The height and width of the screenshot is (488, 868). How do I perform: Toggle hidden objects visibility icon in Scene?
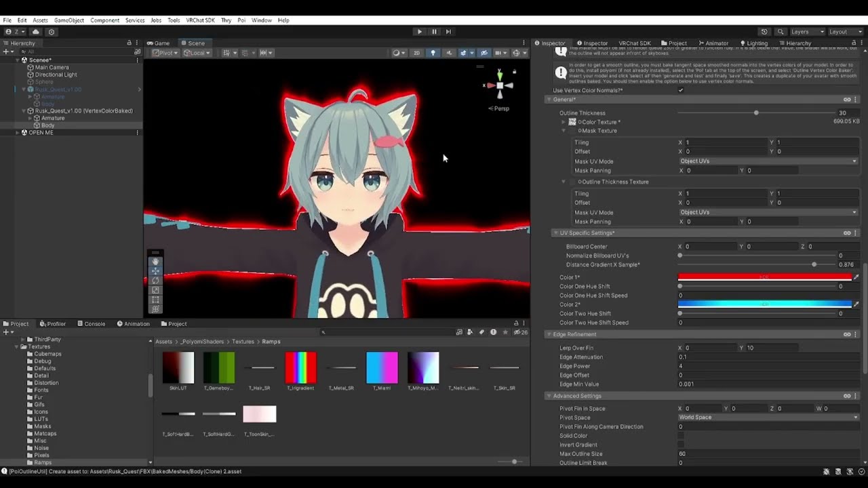pyautogui.click(x=484, y=53)
